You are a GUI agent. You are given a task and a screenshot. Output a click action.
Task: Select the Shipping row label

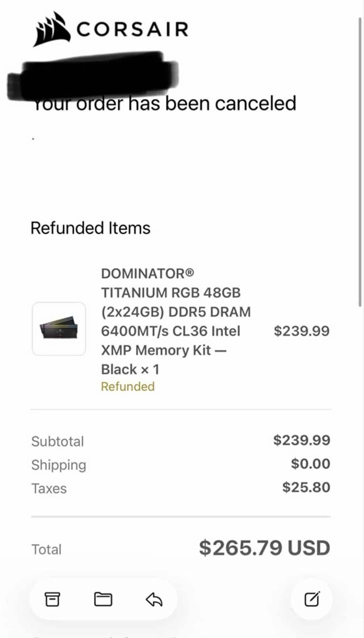tap(59, 465)
